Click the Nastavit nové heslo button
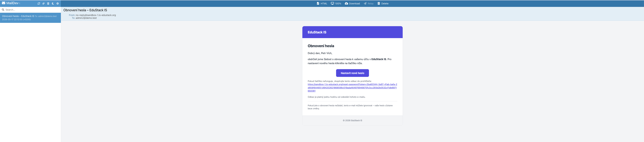 point(352,73)
